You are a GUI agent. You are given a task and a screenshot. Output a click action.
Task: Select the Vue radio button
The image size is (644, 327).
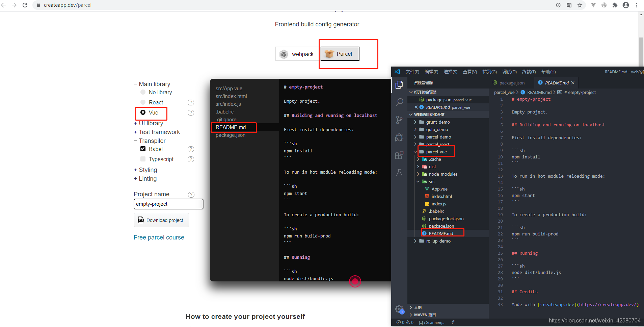click(x=143, y=112)
